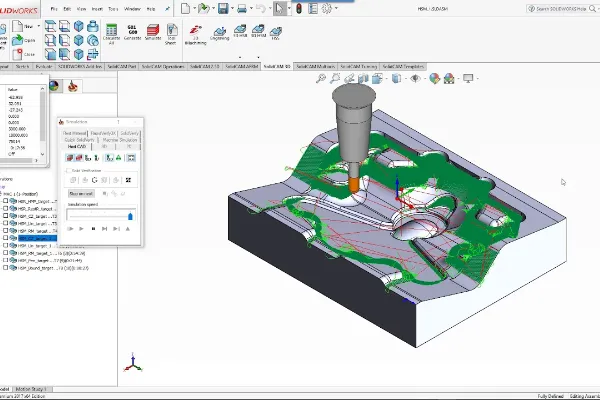Open the Save dropdown arrow

[x=232, y=8]
